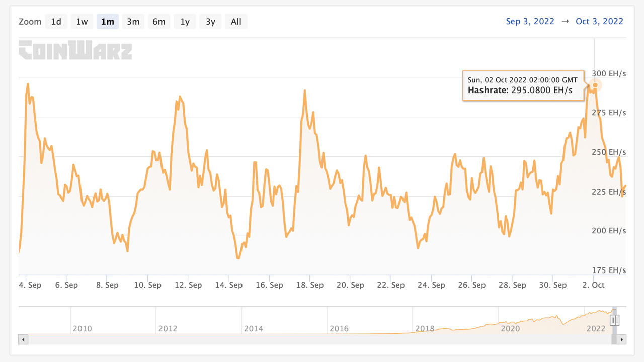Viewport: 644px width, 362px height.
Task: Click 2018 in the navigator timeline
Action: 424,329
